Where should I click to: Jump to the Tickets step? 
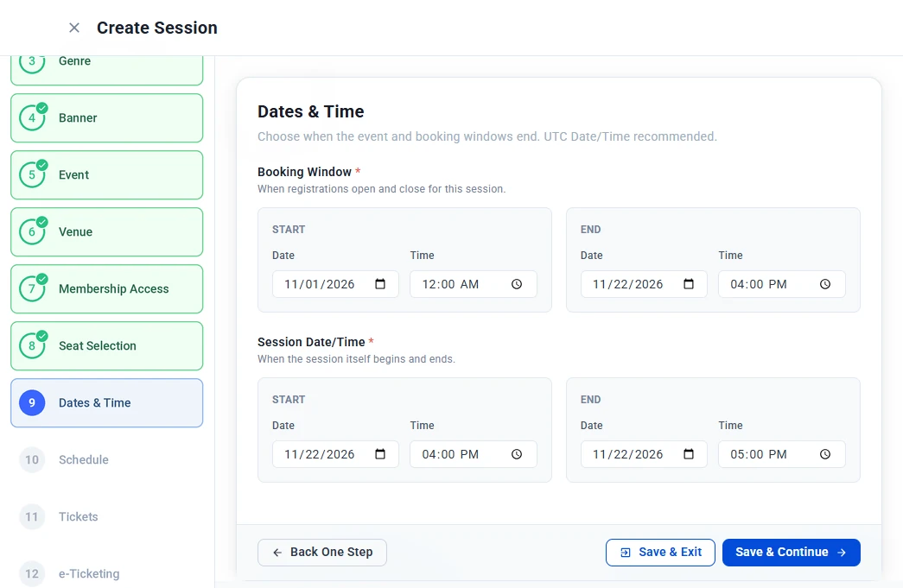pos(106,516)
